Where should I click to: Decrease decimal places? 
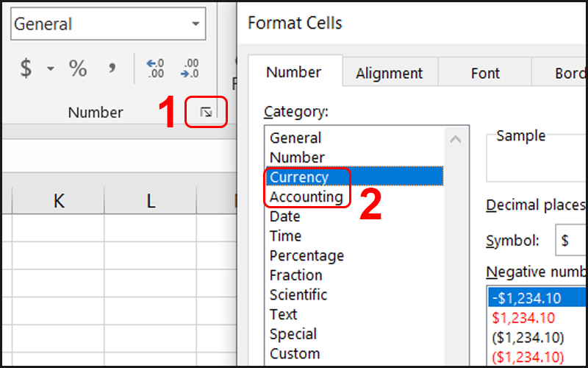point(190,68)
